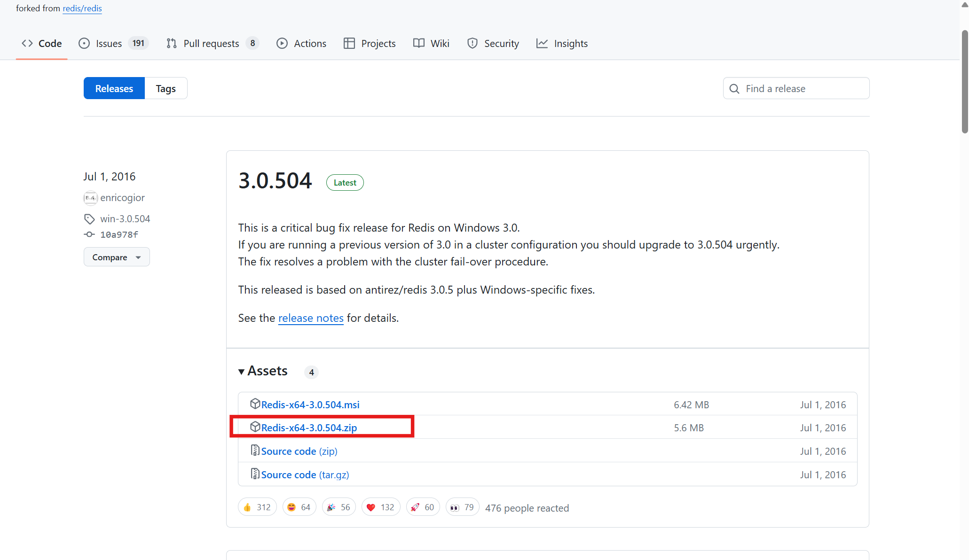Open the Code tab
Screen dimensions: 969x560
tap(41, 43)
